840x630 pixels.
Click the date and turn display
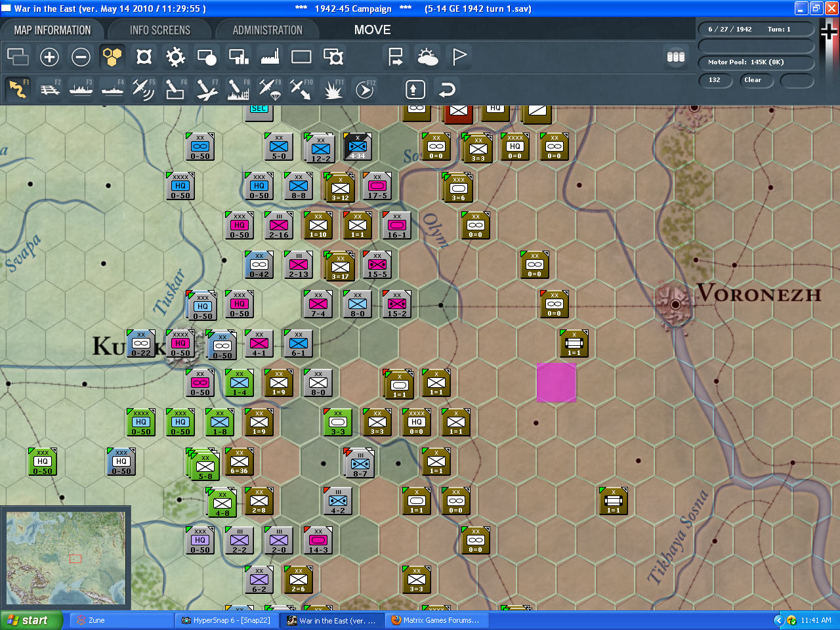(756, 30)
